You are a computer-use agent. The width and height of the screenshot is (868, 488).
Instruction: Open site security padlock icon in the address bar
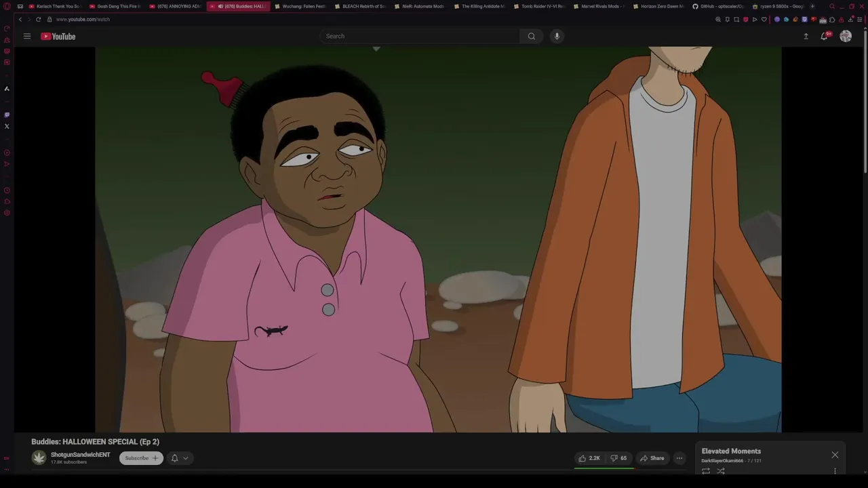pyautogui.click(x=50, y=20)
